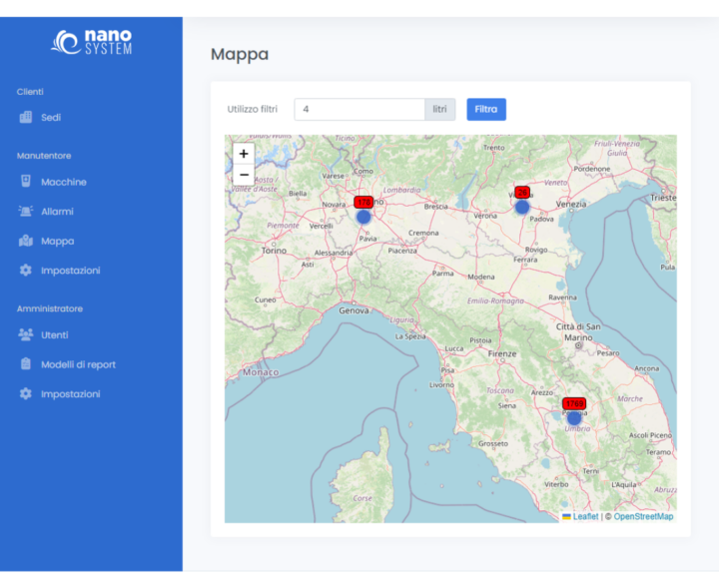Open the Leaflet attribution link
Screen dimensions: 719x588
tap(585, 516)
